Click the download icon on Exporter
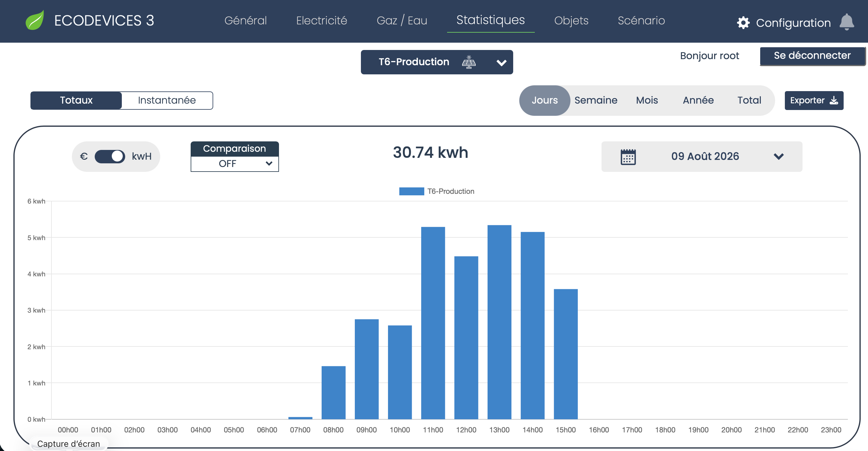Image resolution: width=868 pixels, height=451 pixels. (x=834, y=101)
